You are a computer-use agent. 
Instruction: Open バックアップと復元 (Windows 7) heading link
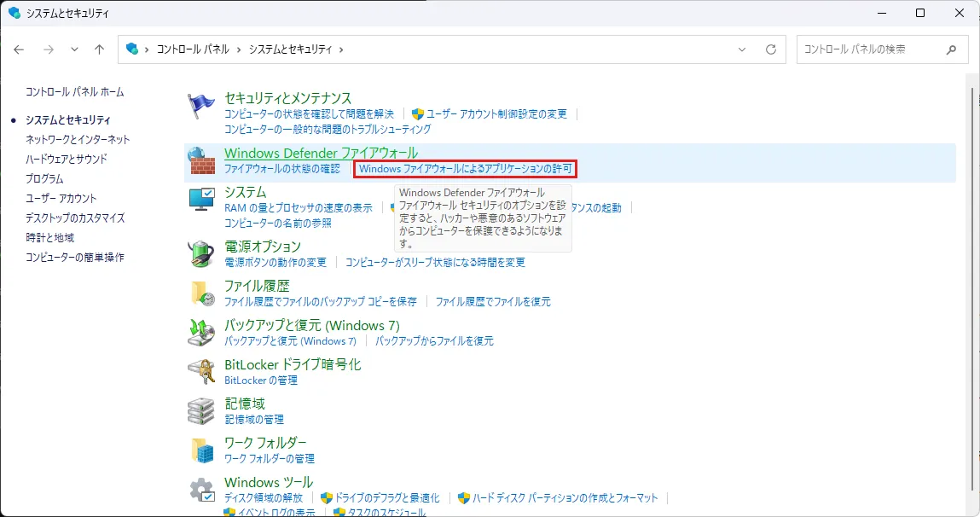(312, 325)
